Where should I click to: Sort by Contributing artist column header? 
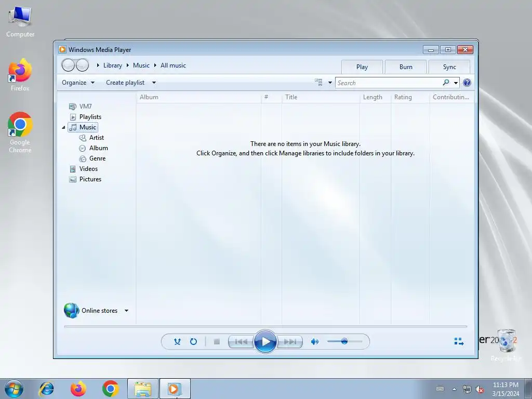click(x=451, y=97)
